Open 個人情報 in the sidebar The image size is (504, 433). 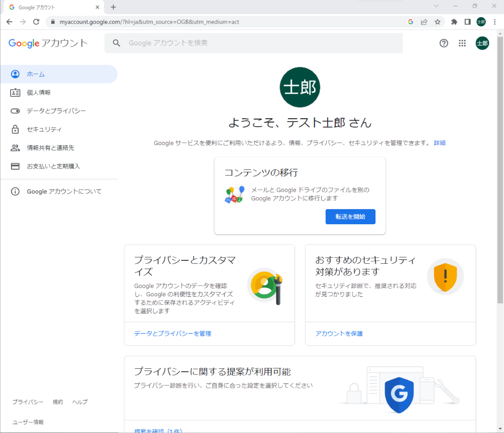59,93
